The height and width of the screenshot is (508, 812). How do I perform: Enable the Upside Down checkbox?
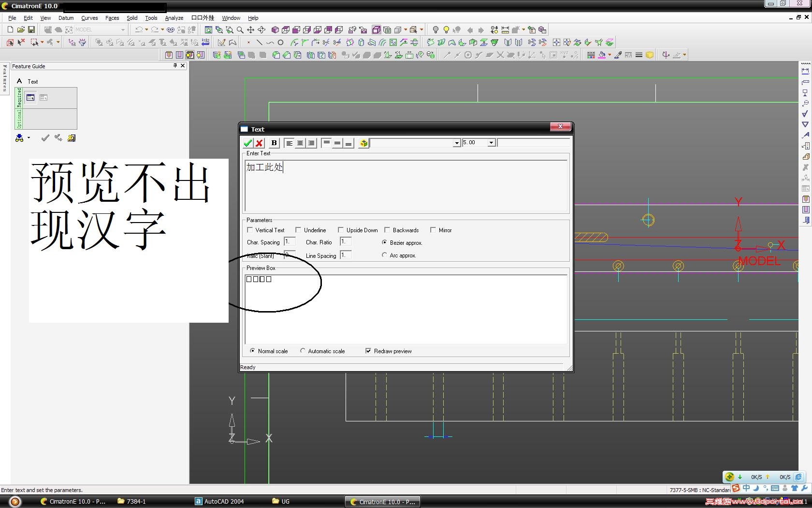[x=341, y=230]
